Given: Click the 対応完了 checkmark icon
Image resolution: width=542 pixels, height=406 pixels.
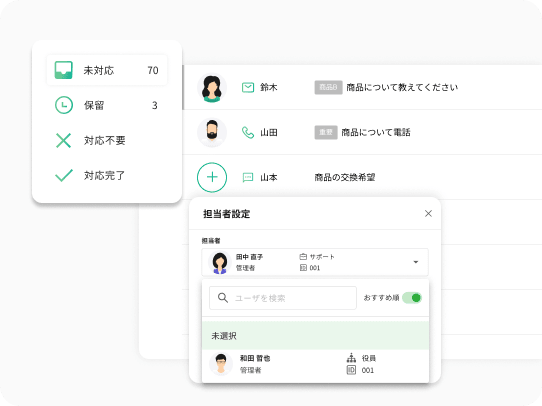Looking at the screenshot, I should [64, 175].
